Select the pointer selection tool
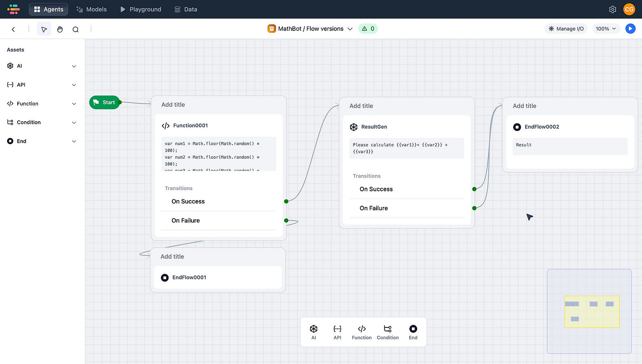Viewport: 642px width, 364px height. point(44,29)
